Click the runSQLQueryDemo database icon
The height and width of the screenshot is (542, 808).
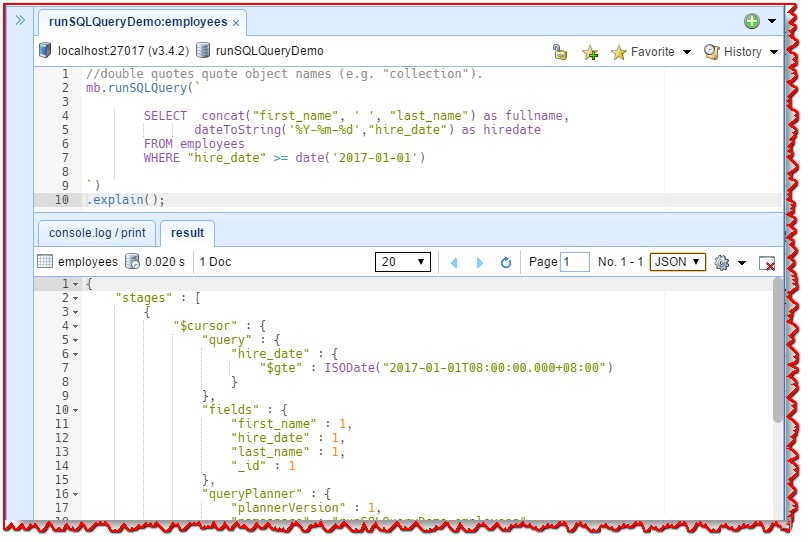[x=204, y=50]
